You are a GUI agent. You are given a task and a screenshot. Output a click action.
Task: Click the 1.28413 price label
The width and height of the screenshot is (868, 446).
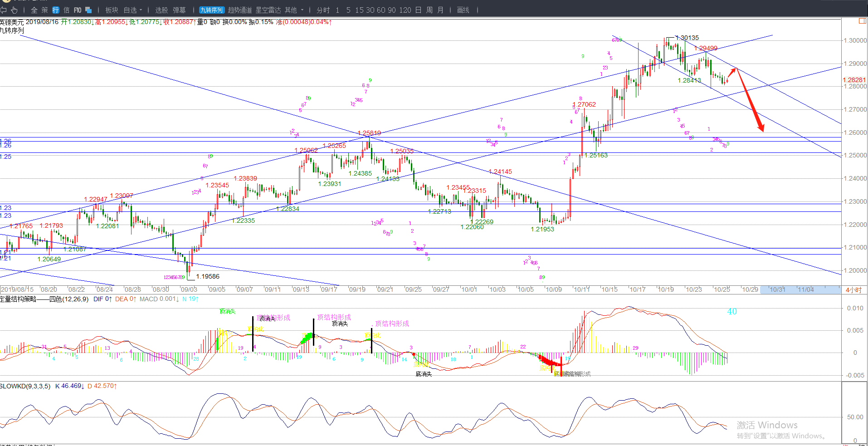click(689, 80)
